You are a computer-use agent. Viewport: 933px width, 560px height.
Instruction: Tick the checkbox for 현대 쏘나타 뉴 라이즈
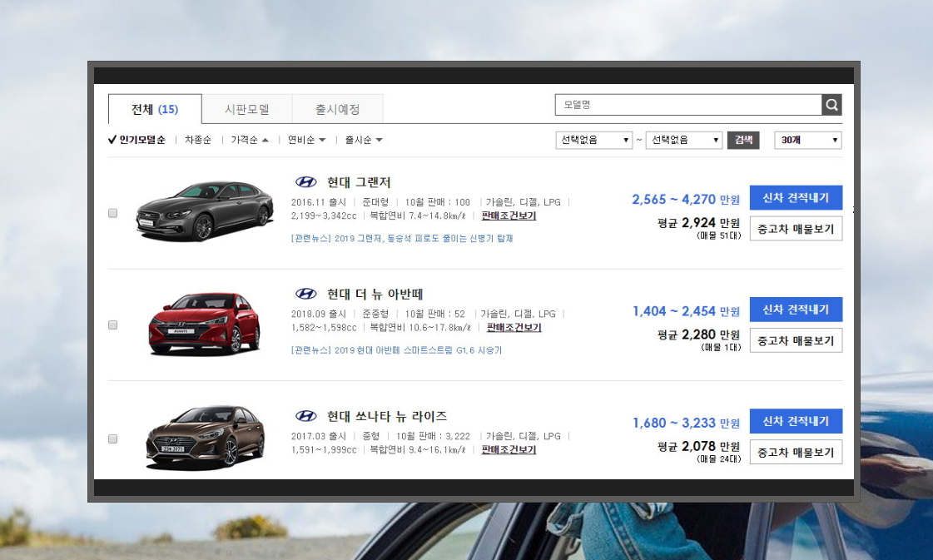112,439
